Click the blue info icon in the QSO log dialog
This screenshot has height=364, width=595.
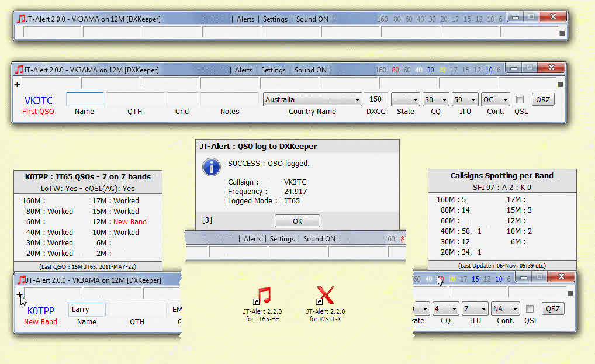(x=210, y=167)
